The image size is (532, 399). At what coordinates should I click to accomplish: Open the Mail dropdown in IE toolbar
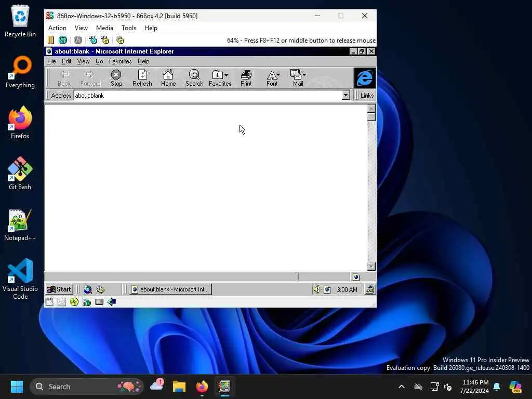(304, 75)
